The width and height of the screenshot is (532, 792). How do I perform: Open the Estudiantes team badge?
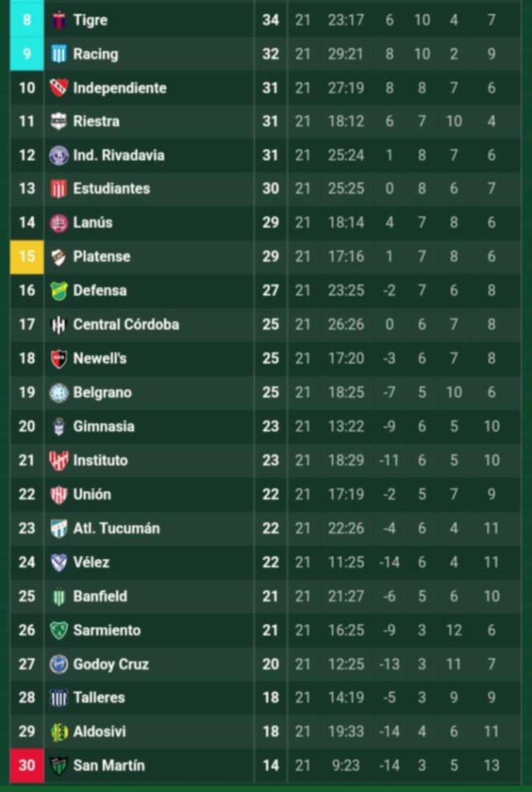pyautogui.click(x=59, y=189)
